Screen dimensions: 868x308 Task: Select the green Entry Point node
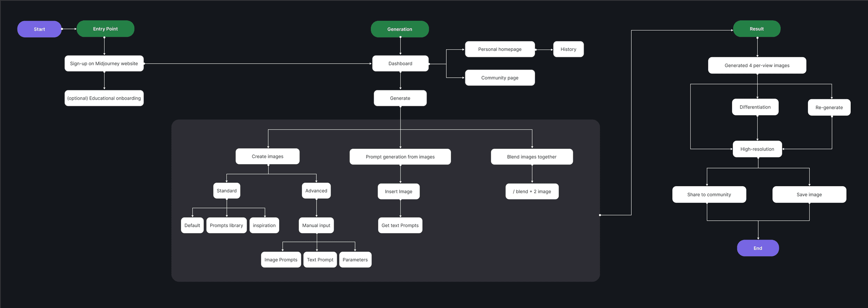[x=106, y=29]
